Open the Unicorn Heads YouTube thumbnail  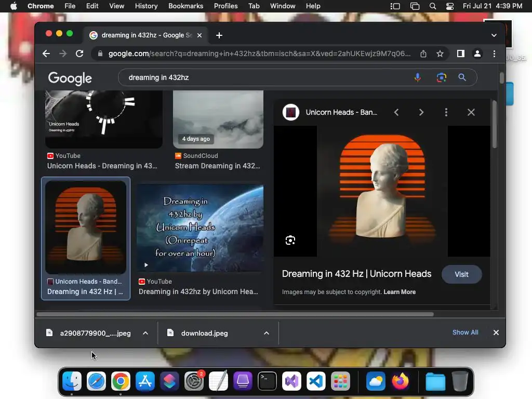pos(103,119)
